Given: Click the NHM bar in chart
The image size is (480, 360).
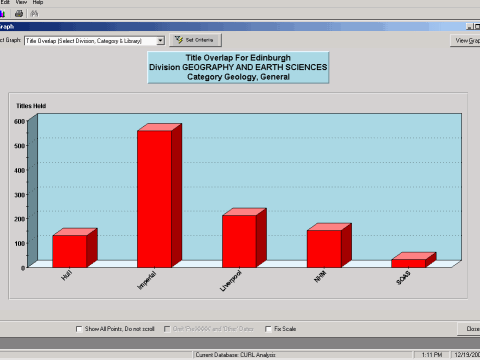Looking at the screenshot, I should click(324, 249).
